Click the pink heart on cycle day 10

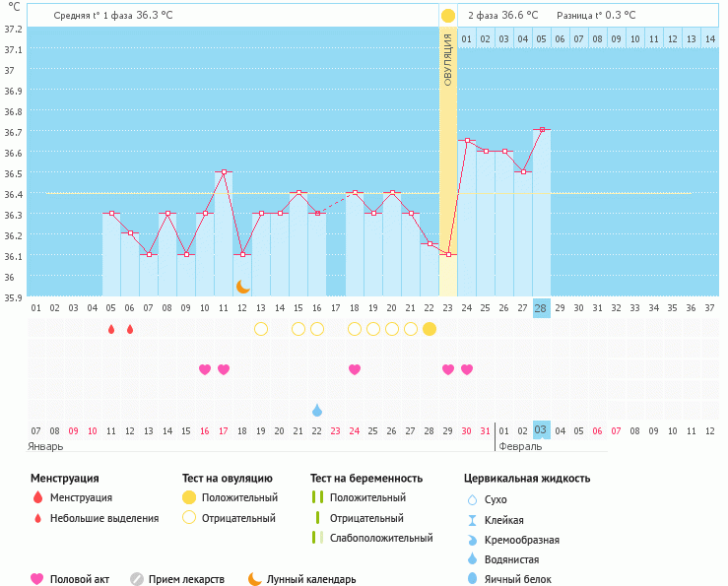coord(205,369)
